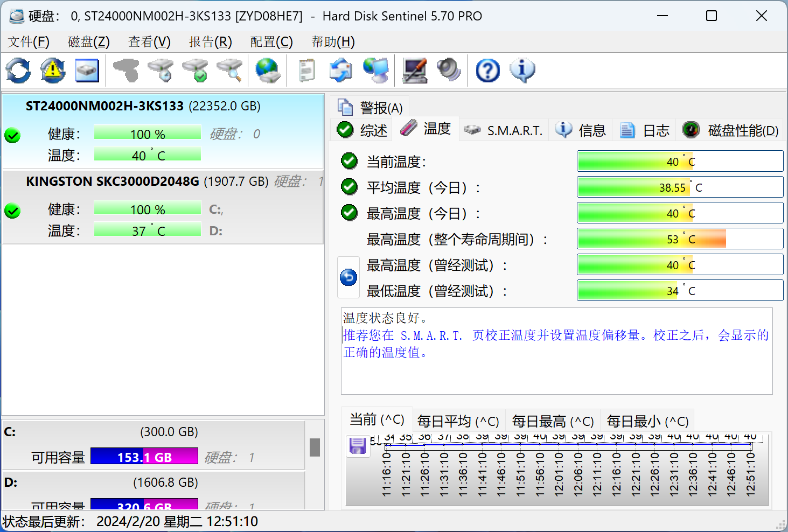Viewport: 788px width, 532px height.
Task: Maximize the Hard Disk Sentinel window
Action: [x=712, y=16]
